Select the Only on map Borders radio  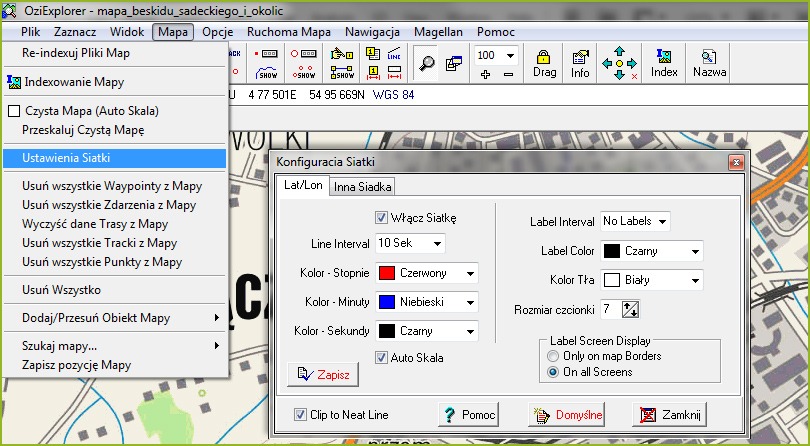[553, 356]
